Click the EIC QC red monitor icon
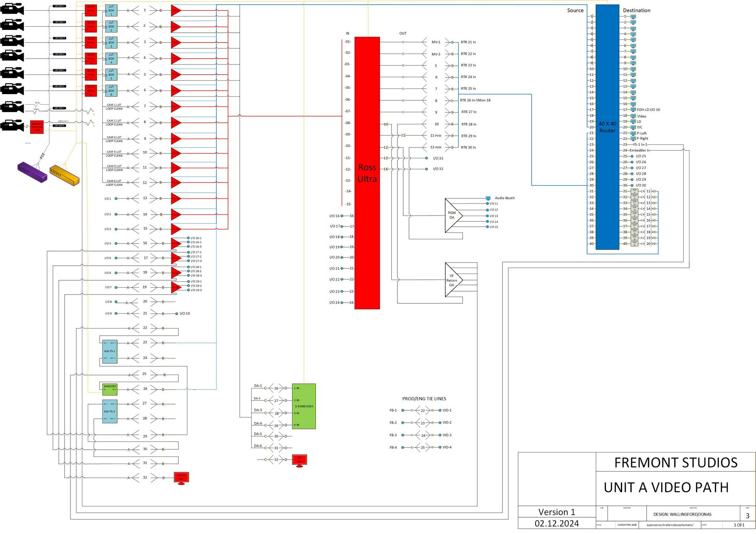756x534 pixels. coord(299,460)
